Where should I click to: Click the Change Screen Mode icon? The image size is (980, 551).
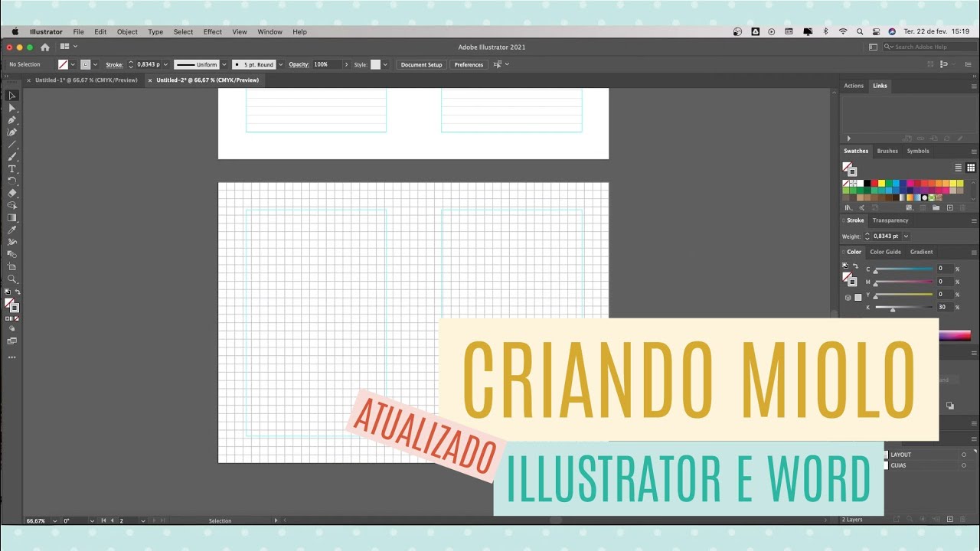(x=12, y=341)
